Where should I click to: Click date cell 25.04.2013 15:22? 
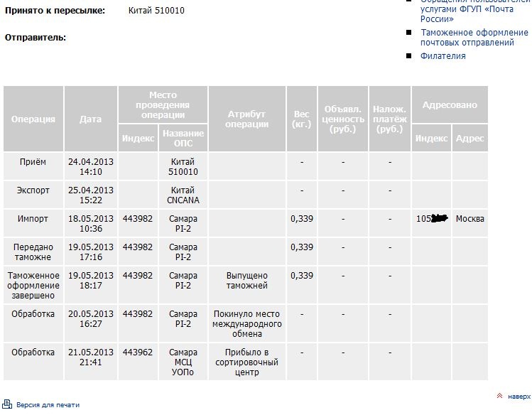coord(91,195)
